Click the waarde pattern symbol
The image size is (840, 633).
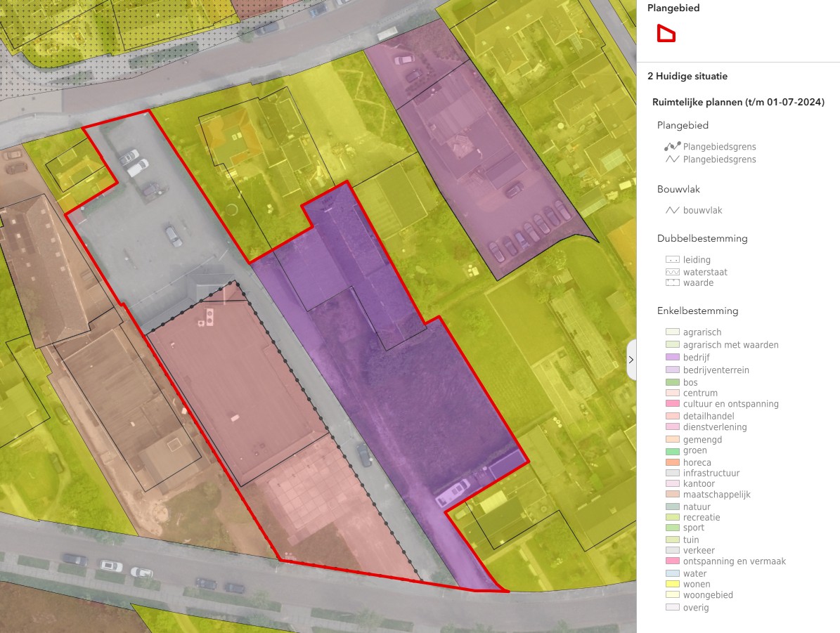[672, 282]
